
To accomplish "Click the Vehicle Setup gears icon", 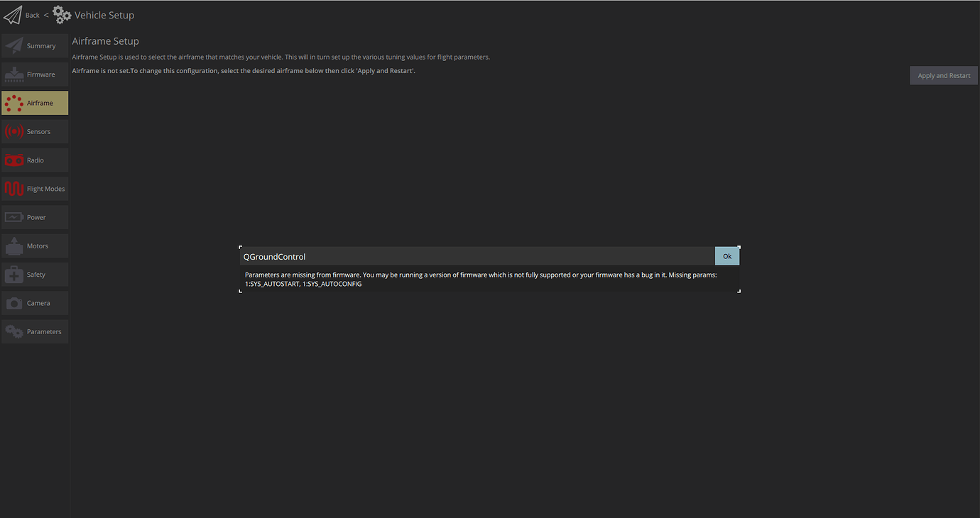I will (x=62, y=15).
